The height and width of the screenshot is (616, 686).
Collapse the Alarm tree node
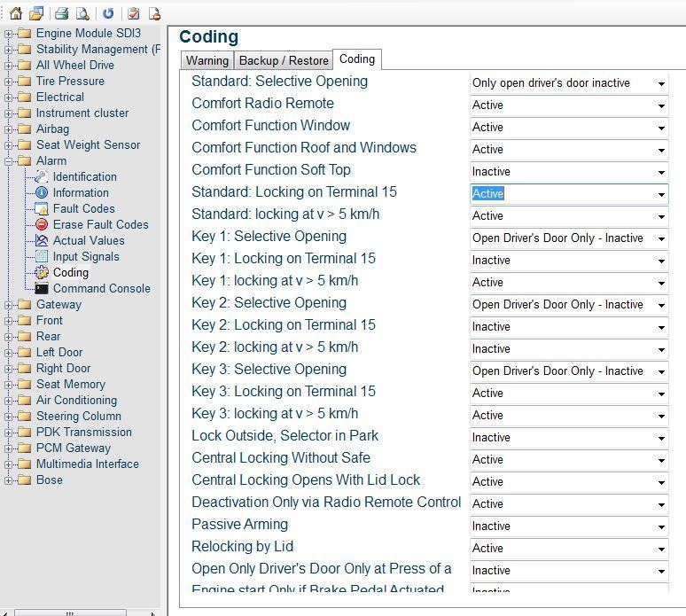(9, 161)
